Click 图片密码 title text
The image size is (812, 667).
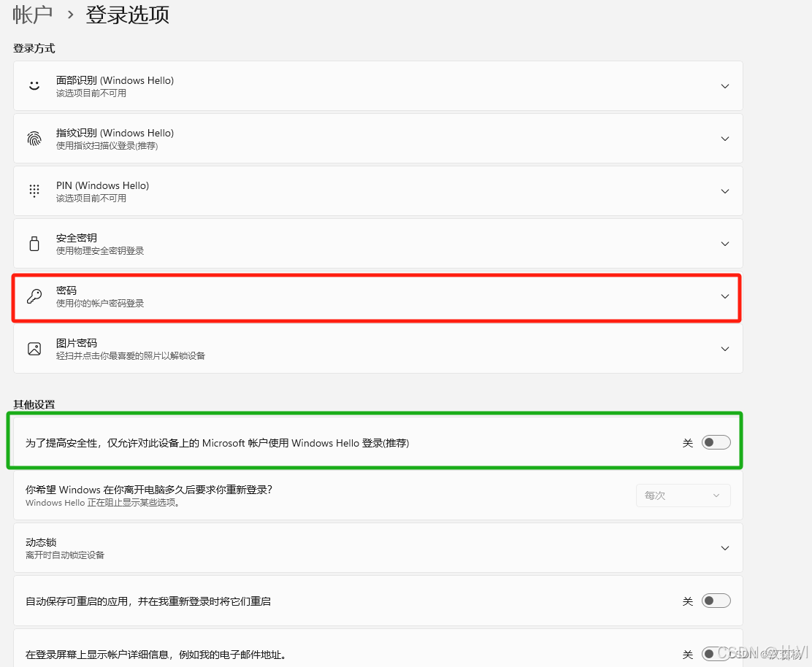77,343
